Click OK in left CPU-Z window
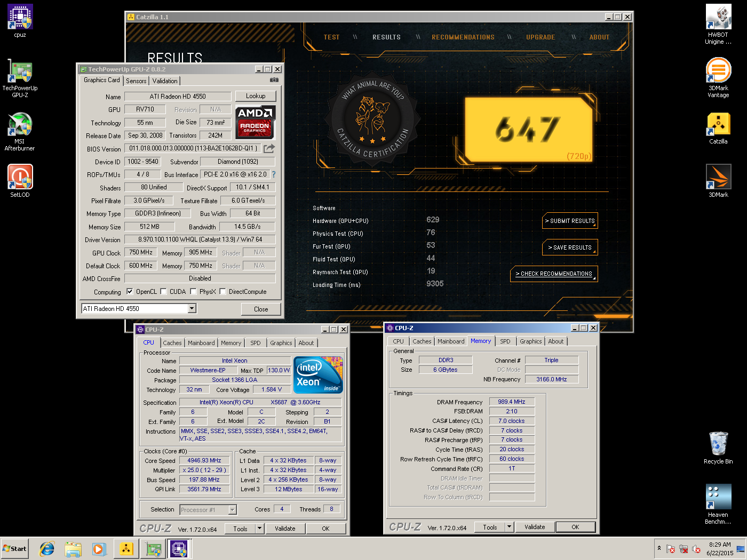The height and width of the screenshot is (560, 747). (x=325, y=529)
